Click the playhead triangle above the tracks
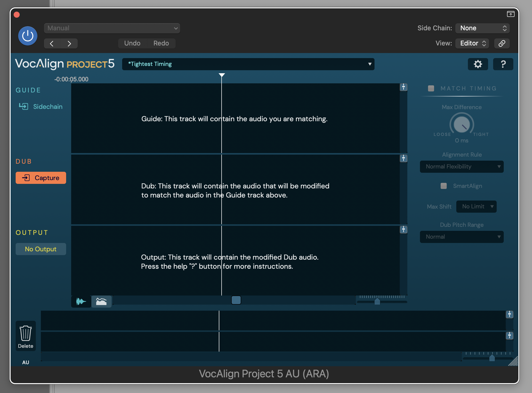The image size is (532, 393). coord(222,75)
